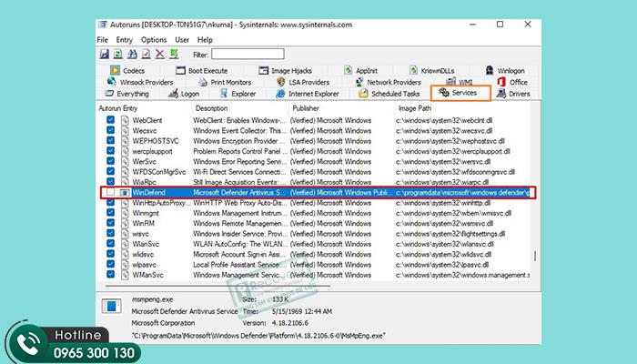Switch to the KnownDLLs tab
The width and height of the screenshot is (637, 364).
click(x=431, y=71)
